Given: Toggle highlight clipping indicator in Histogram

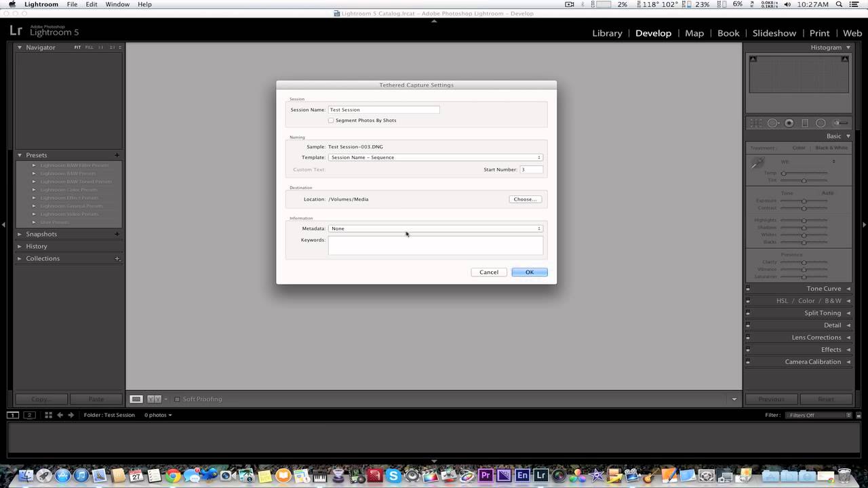Looking at the screenshot, I should point(845,59).
